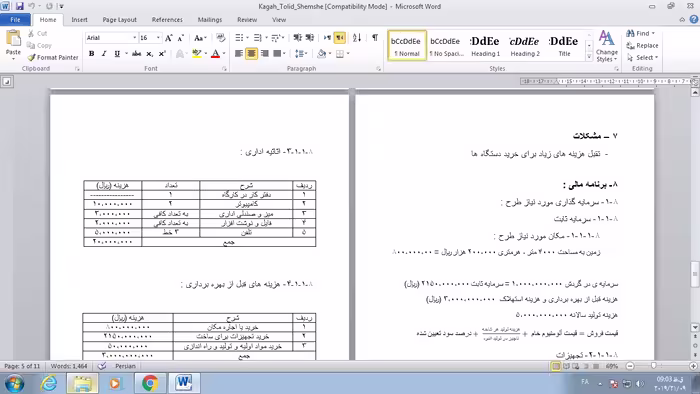This screenshot has width=700, height=394.
Task: Apply the Title style
Action: click(x=564, y=46)
